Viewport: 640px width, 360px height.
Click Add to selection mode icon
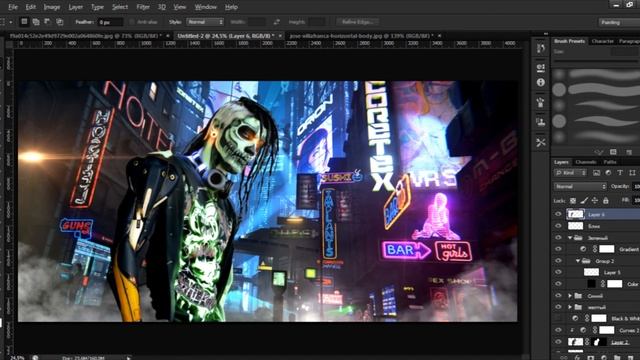(36, 22)
